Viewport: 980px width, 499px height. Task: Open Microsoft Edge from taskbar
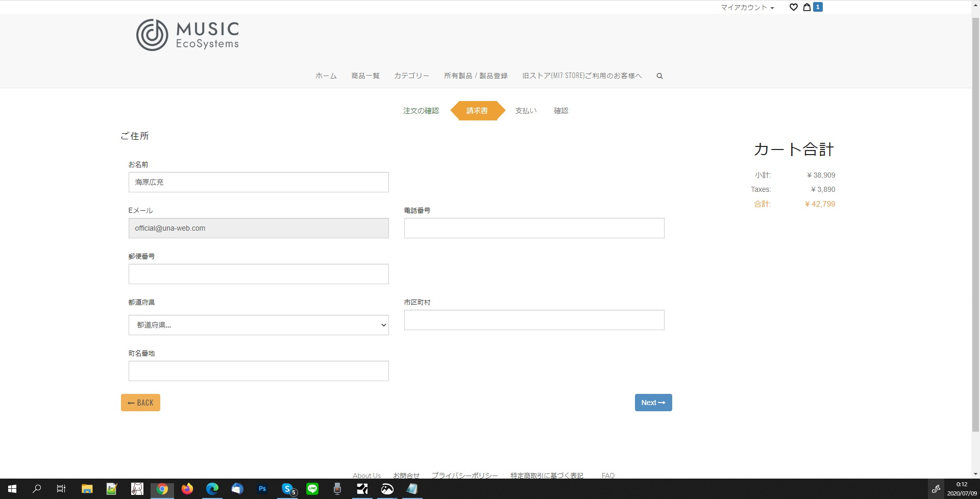pos(212,489)
